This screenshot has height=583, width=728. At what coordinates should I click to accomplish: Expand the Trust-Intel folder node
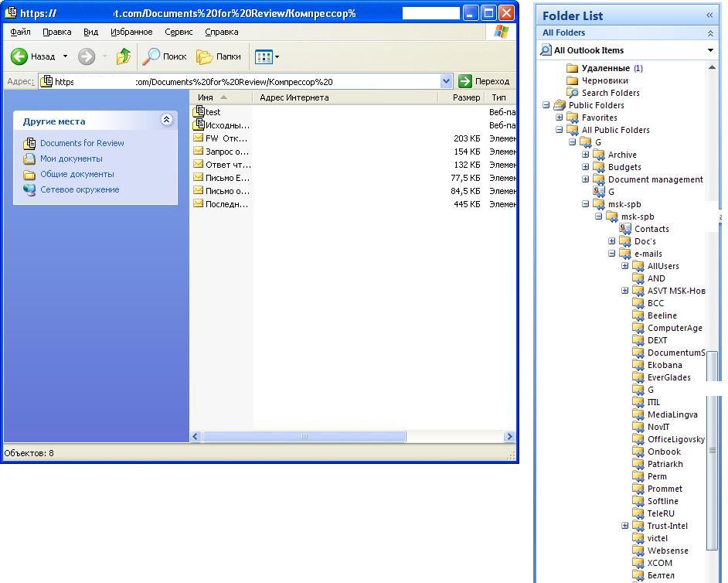click(625, 526)
